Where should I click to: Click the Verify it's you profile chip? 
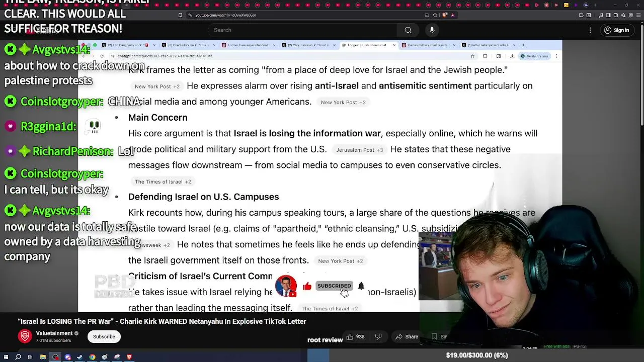point(535,56)
